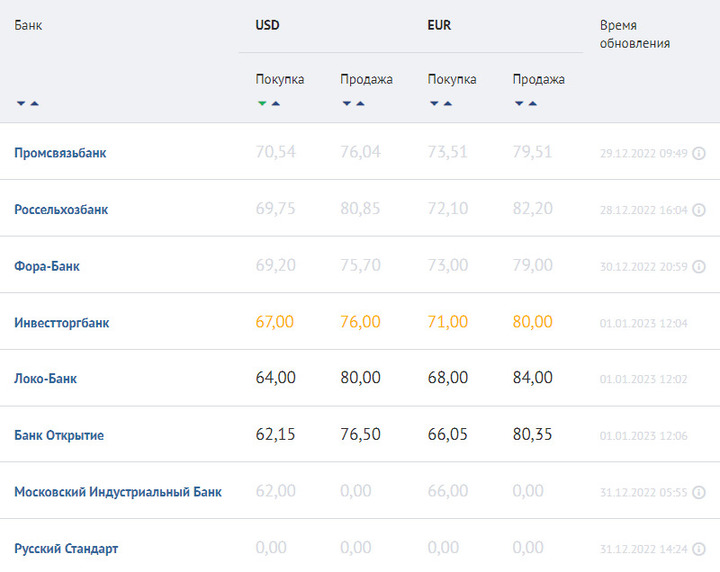This screenshot has width=720, height=572.
Task: Open Банк Открытие link
Action: (59, 435)
